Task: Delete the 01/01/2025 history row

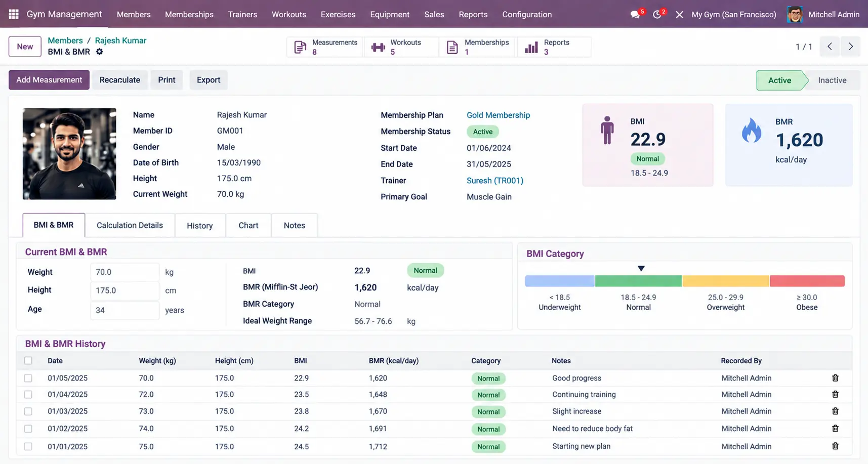Action: (835, 446)
